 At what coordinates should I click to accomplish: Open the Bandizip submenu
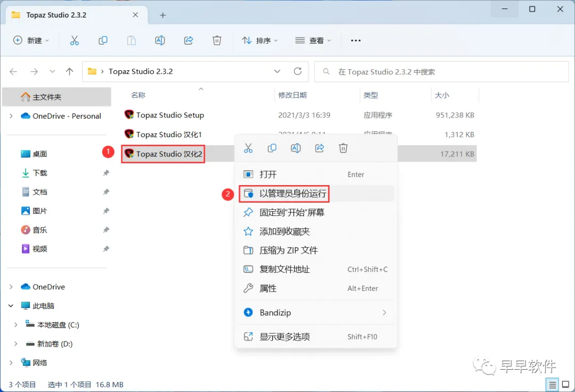(x=316, y=313)
